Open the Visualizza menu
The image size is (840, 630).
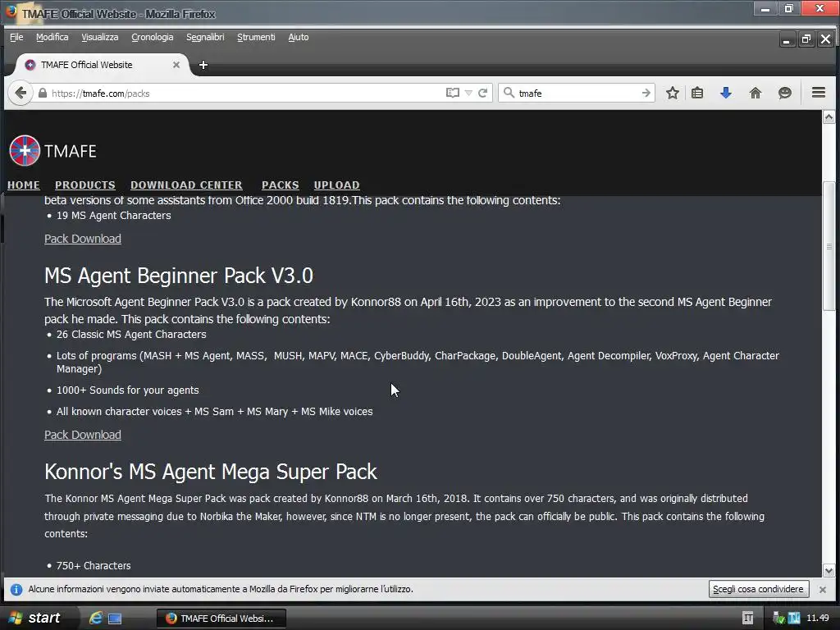pos(99,37)
